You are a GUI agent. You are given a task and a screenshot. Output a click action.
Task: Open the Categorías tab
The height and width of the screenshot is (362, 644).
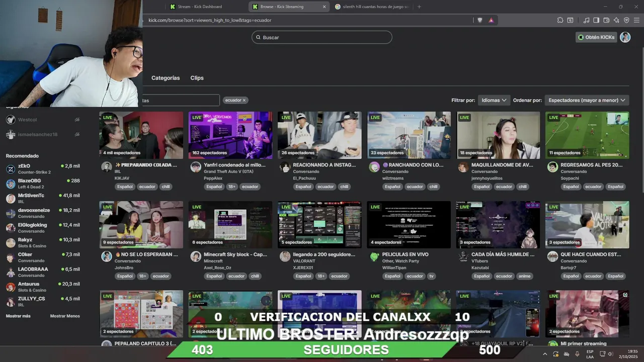[166, 78]
